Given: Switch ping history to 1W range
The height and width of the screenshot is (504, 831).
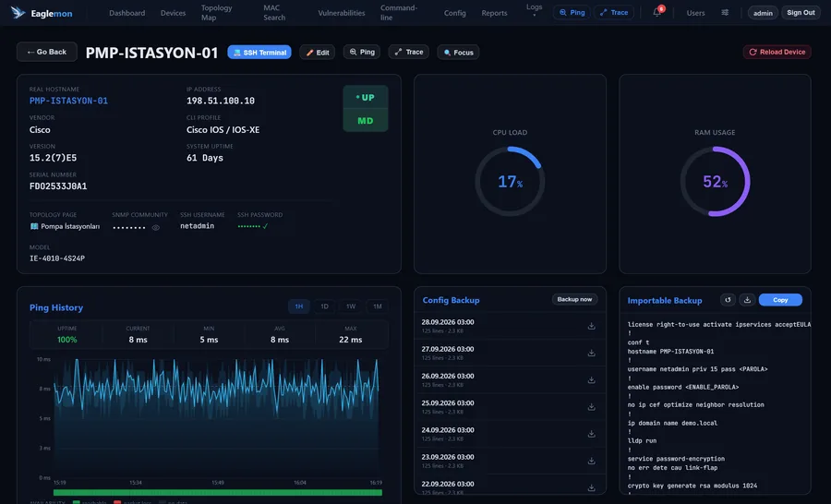Looking at the screenshot, I should (351, 306).
